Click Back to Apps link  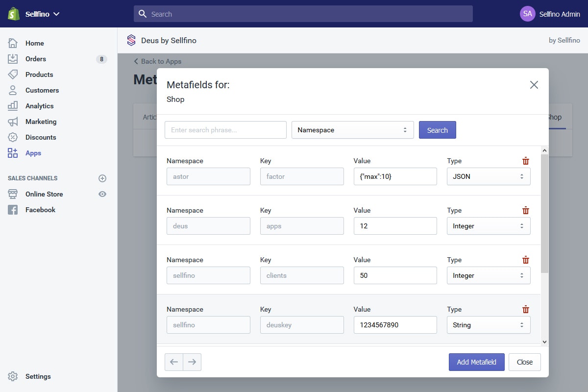(x=158, y=61)
